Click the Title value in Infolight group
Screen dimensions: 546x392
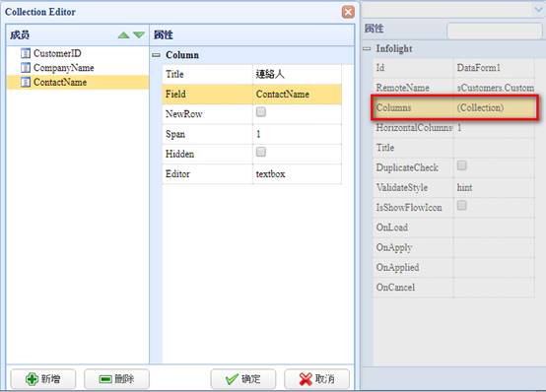coord(494,148)
